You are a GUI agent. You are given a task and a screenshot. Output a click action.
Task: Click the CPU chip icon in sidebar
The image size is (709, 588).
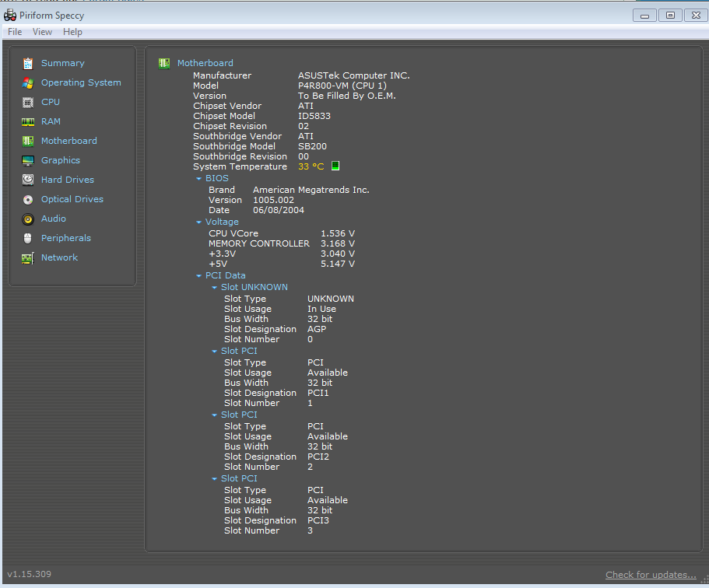pyautogui.click(x=28, y=103)
